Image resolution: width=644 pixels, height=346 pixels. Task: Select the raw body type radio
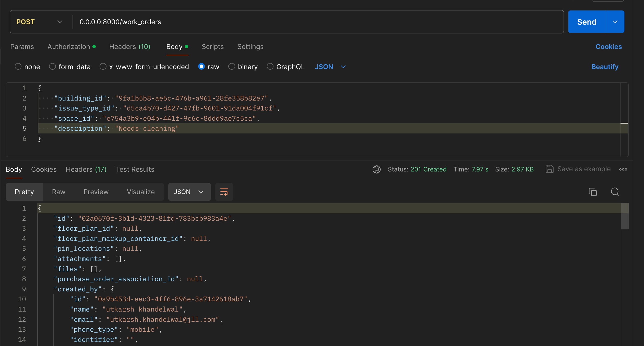201,67
